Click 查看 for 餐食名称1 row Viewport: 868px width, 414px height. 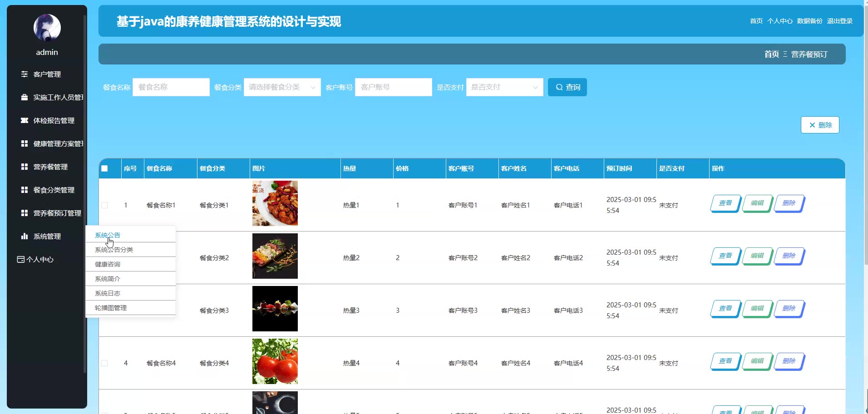point(725,203)
